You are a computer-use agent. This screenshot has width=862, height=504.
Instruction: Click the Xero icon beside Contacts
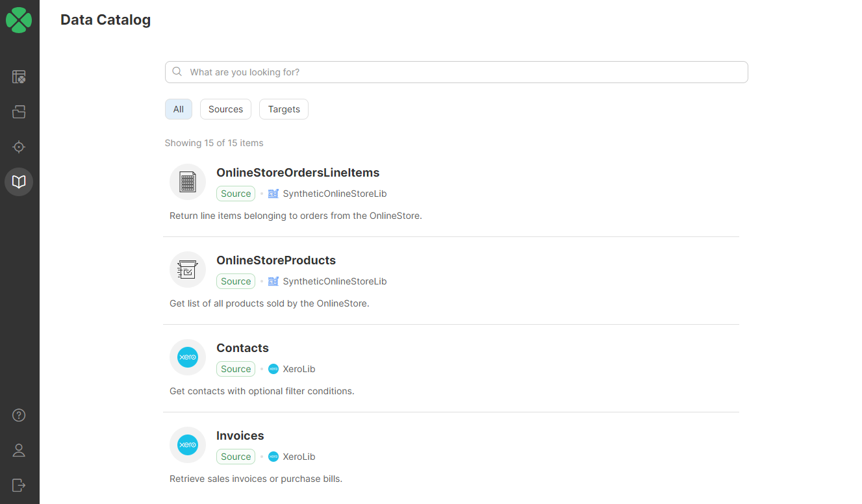(187, 357)
